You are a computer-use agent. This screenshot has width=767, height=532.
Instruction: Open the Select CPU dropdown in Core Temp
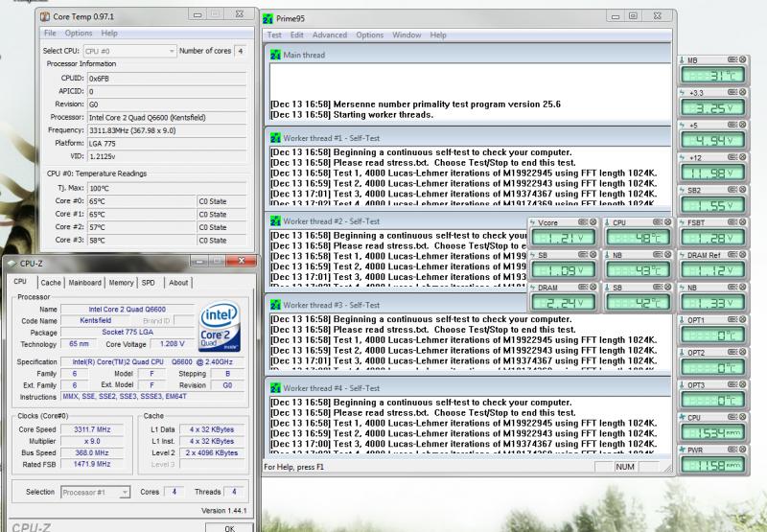(x=129, y=51)
